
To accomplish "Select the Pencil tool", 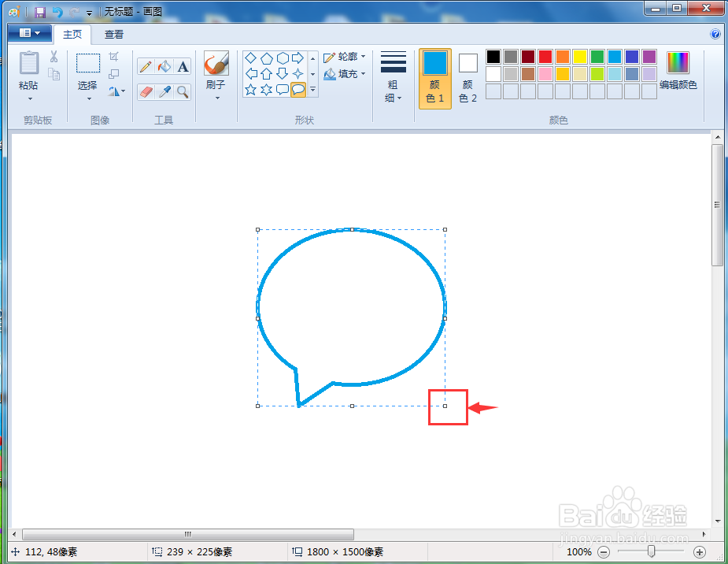I will click(146, 66).
